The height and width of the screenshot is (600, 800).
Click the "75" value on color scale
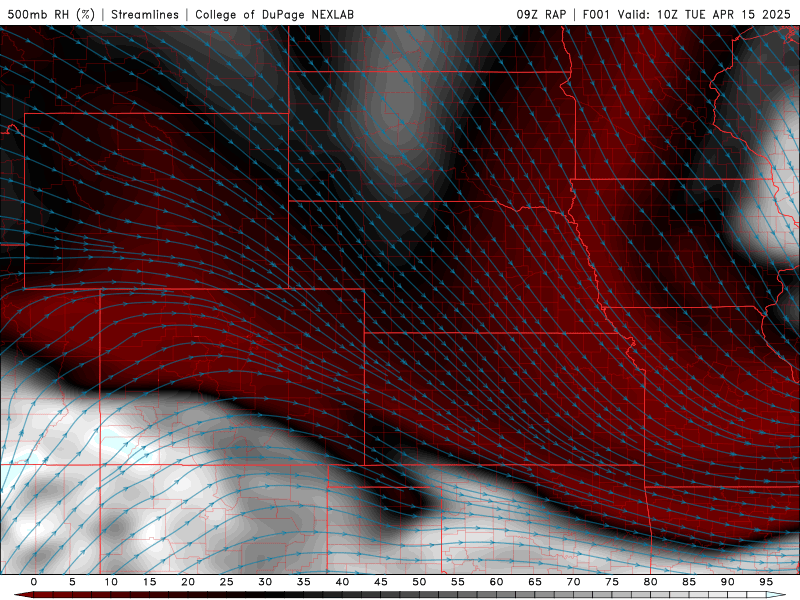[x=612, y=582]
